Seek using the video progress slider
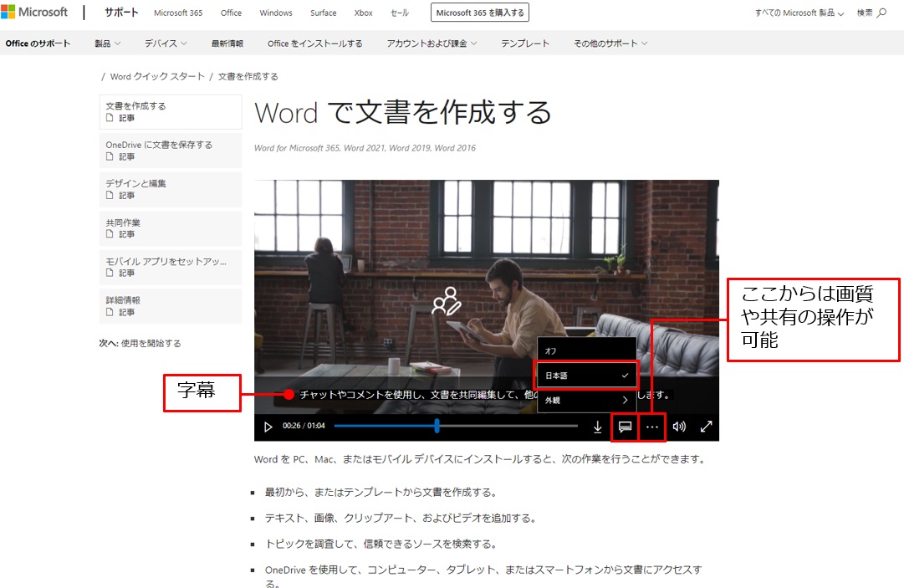 pos(456,426)
